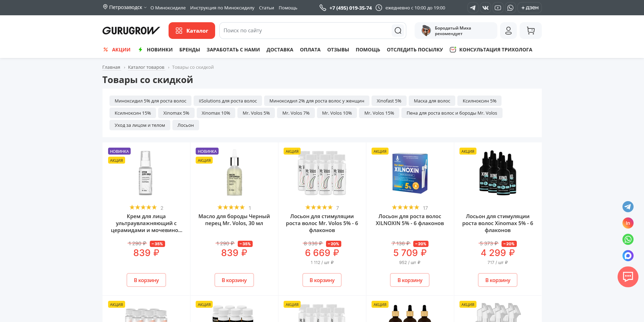Open the Xinomax black bottles product image
Screen dimensions: 644x322
tap(498, 173)
